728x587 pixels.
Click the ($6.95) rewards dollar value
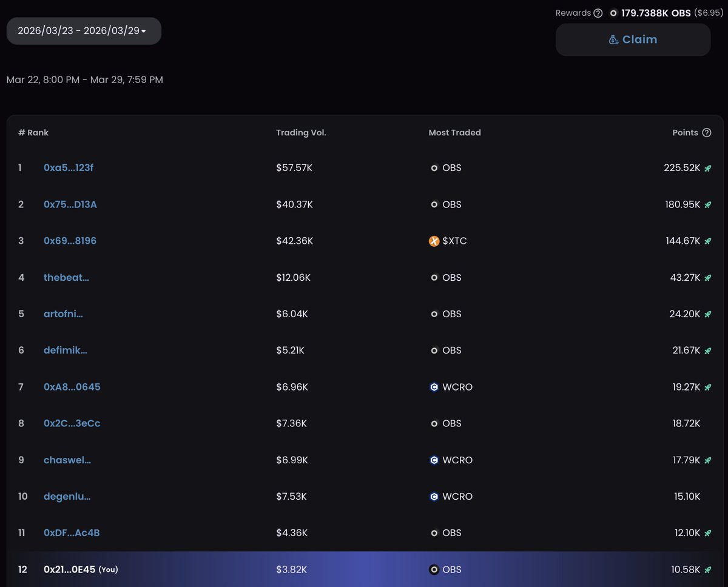click(x=707, y=13)
